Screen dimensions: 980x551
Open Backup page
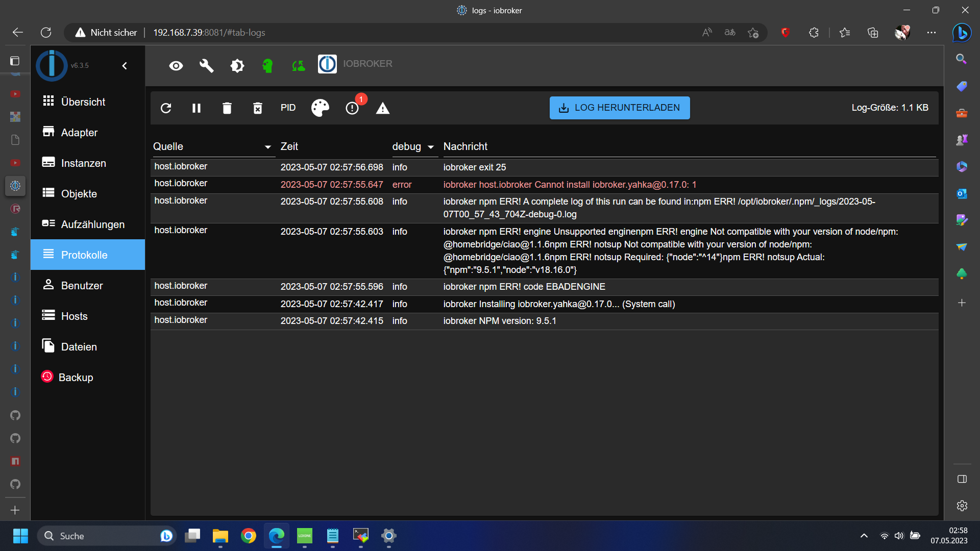coord(88,377)
